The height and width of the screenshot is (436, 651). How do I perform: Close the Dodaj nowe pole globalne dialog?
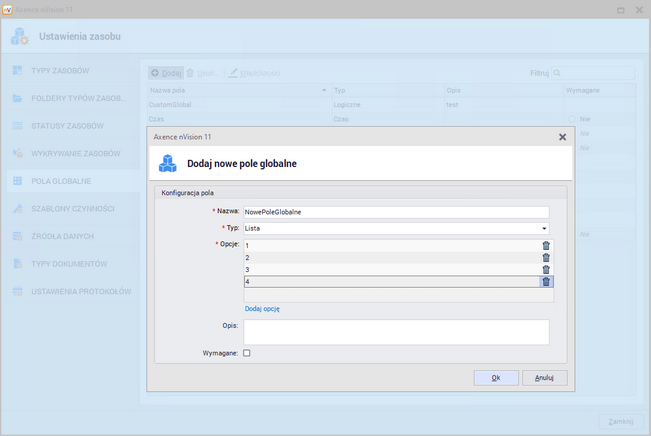(562, 136)
